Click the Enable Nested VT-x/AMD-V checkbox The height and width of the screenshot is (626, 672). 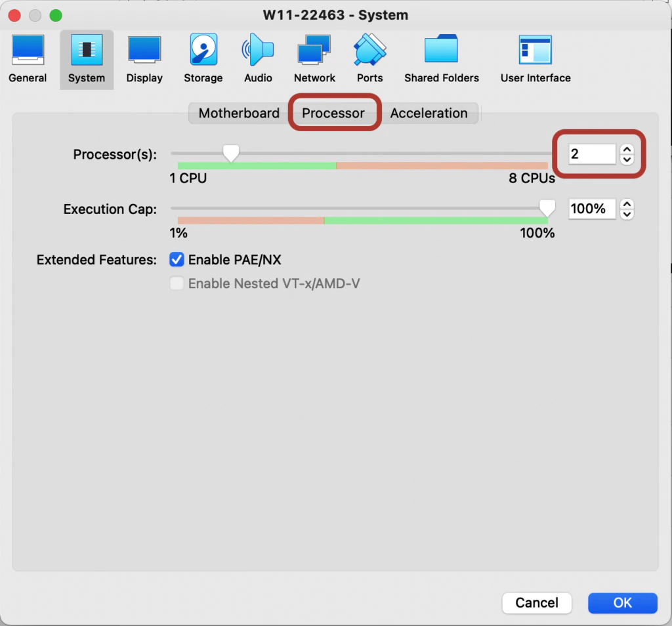[177, 283]
